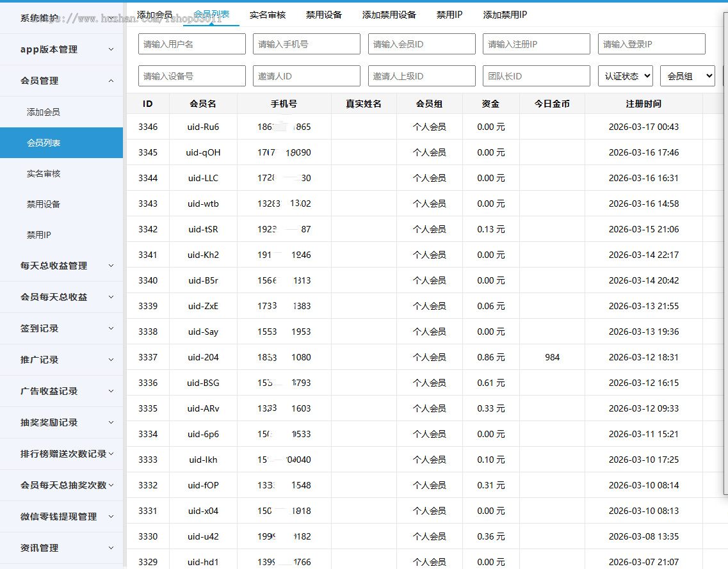The width and height of the screenshot is (728, 569).
Task: Switch to the 会员列表 top tab
Action: [x=211, y=14]
